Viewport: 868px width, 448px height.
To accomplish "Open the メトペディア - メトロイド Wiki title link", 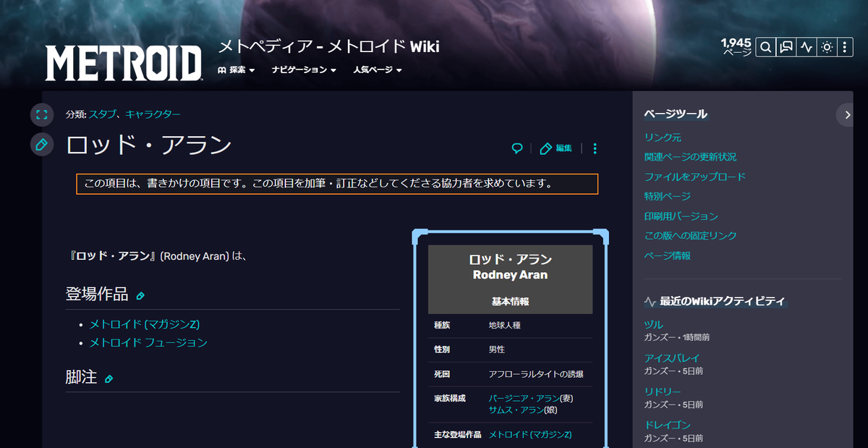I will point(329,47).
